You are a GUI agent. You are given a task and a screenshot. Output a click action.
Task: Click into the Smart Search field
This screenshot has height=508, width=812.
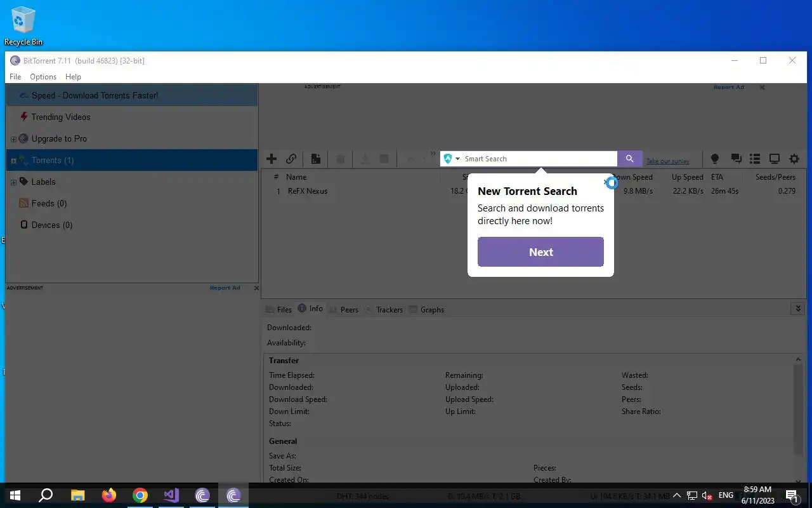click(x=539, y=159)
